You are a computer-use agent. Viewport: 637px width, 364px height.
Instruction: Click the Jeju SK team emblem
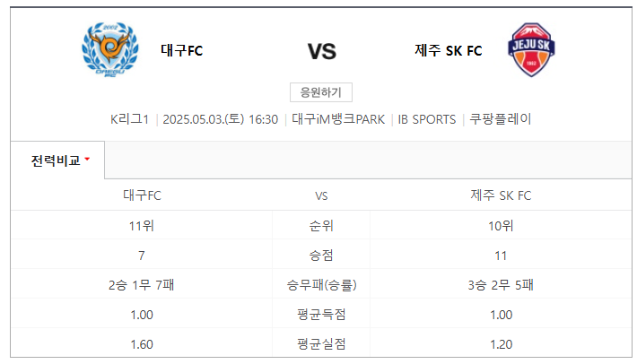(x=531, y=49)
